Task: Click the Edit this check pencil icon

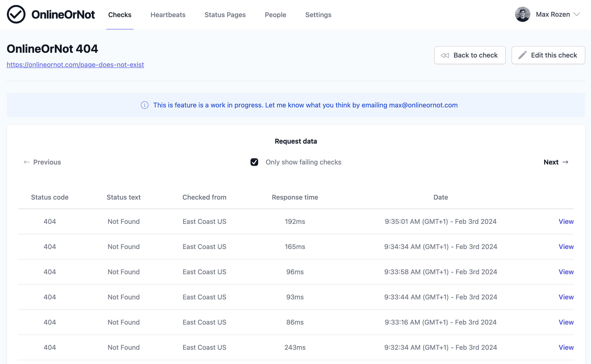Action: click(x=522, y=55)
